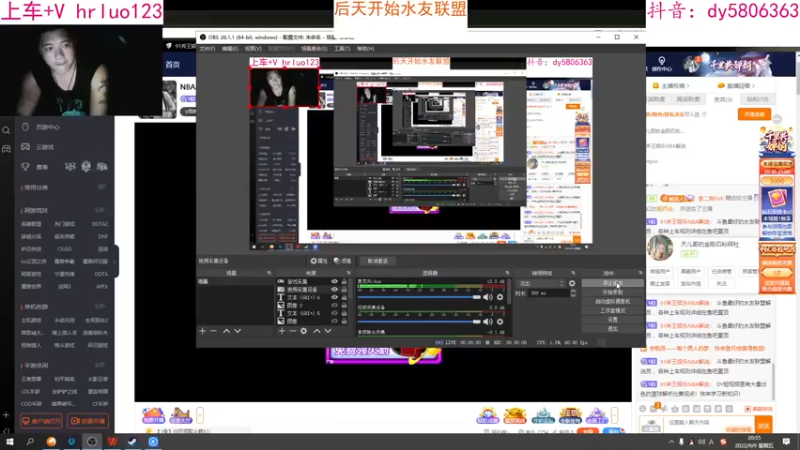This screenshot has width=800, height=450.
Task: Open the fourth chat-panel tab labeled (10)
Action: (x=757, y=99)
